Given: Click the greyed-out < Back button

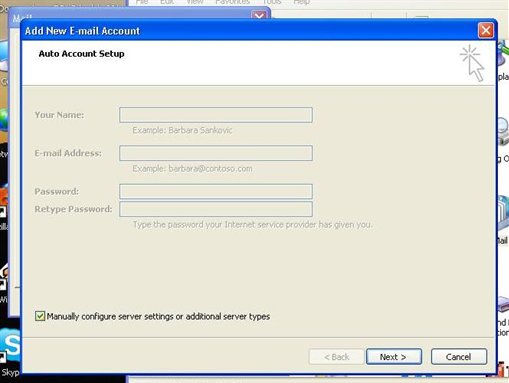Looking at the screenshot, I should [336, 357].
